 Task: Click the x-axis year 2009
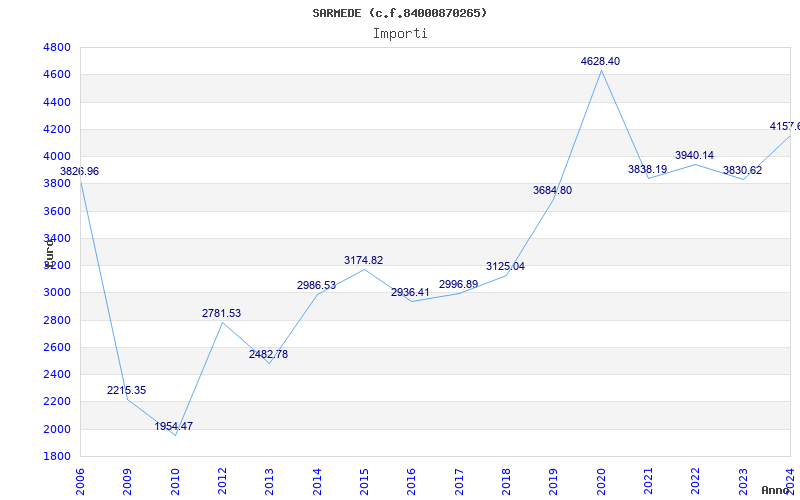[x=128, y=482]
